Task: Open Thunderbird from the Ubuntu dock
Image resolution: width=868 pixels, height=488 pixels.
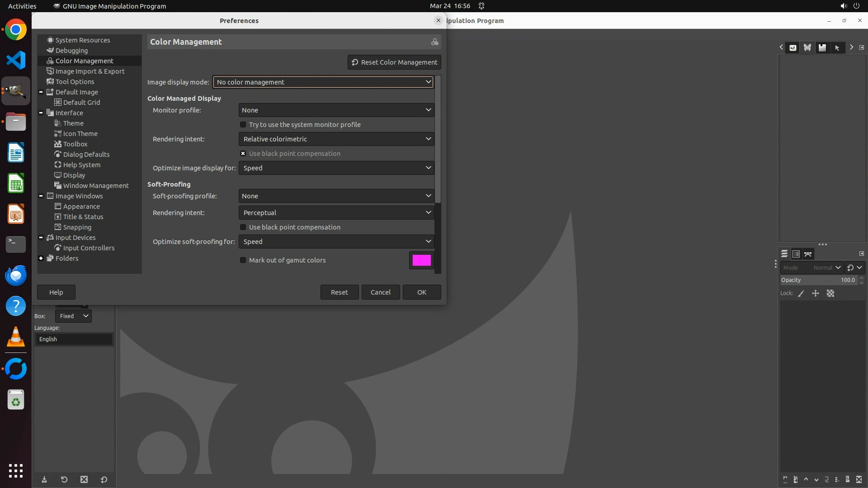Action: pos(16,275)
